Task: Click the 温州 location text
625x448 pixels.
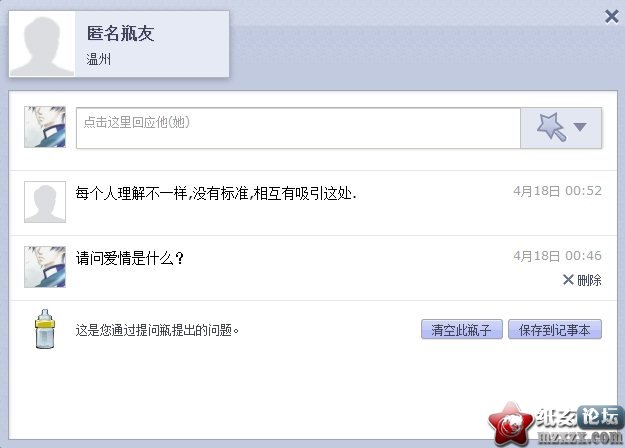Action: [98, 59]
